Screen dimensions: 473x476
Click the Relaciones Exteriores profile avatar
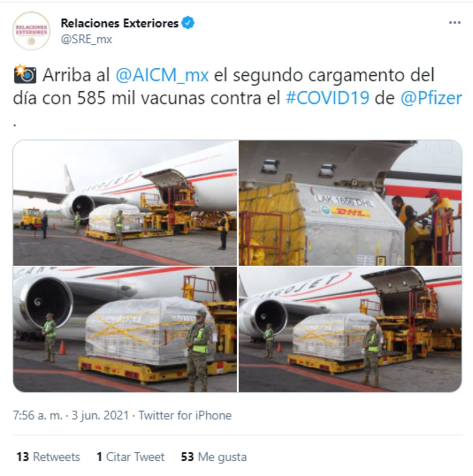tap(31, 31)
